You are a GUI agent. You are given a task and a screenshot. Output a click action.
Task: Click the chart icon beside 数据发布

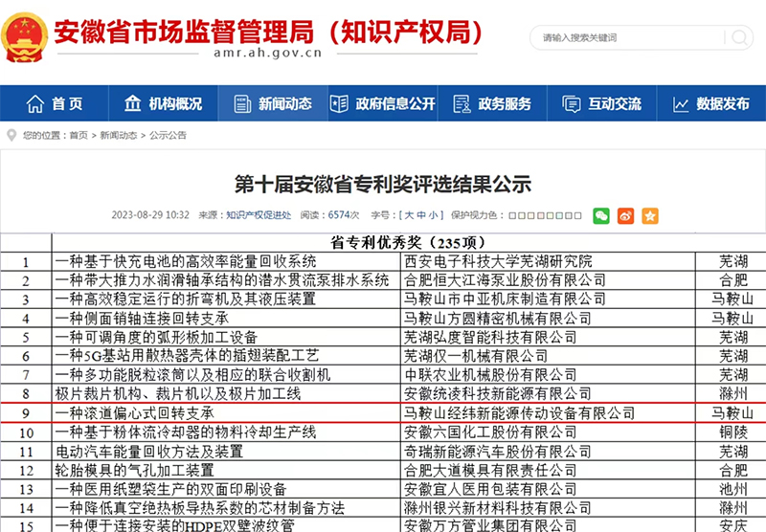point(681,104)
